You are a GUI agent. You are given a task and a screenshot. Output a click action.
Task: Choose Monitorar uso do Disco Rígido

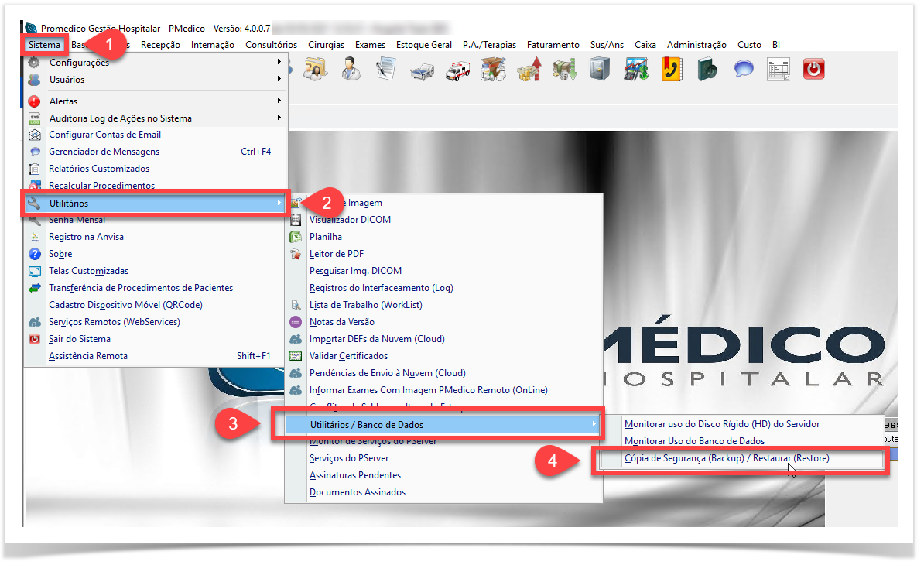(x=721, y=424)
